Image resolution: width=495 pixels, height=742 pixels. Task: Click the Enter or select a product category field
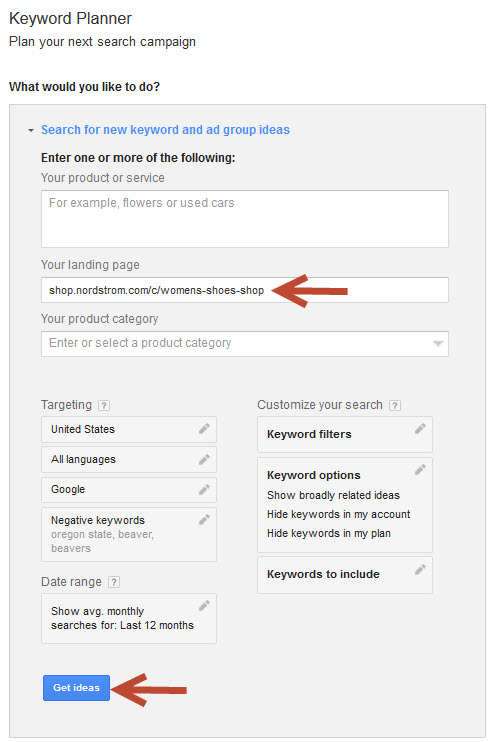pyautogui.click(x=245, y=344)
